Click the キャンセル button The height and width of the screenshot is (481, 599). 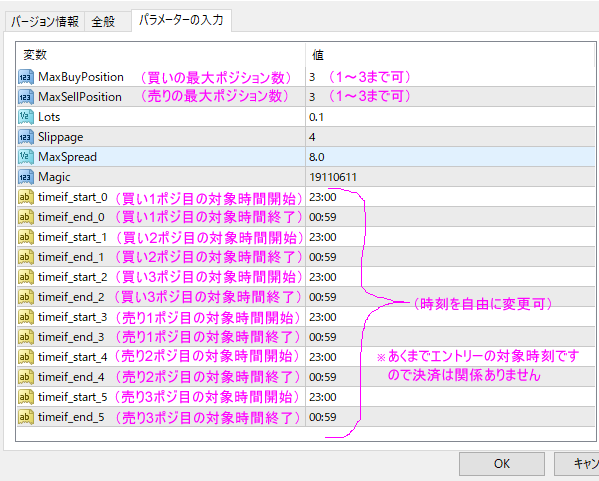[577, 464]
